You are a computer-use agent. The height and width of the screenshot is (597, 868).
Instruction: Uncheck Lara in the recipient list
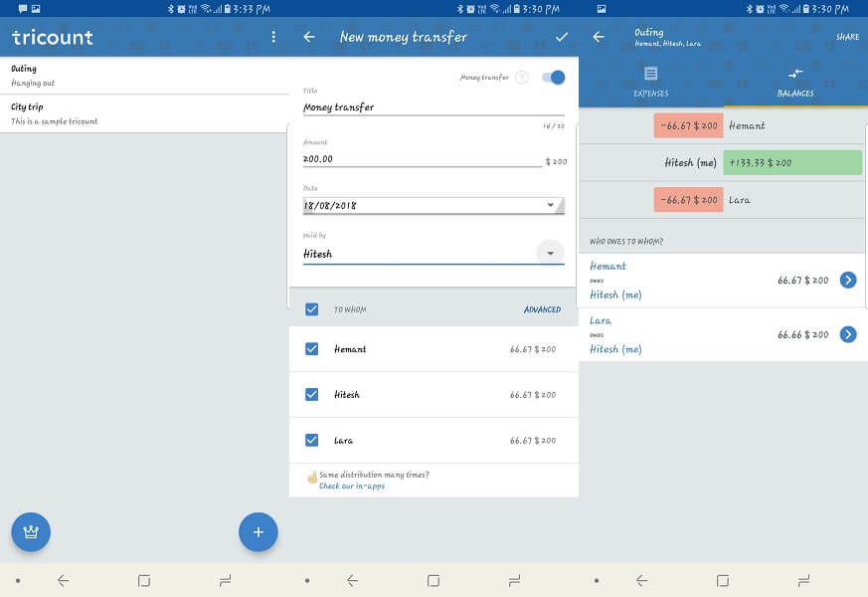click(311, 440)
